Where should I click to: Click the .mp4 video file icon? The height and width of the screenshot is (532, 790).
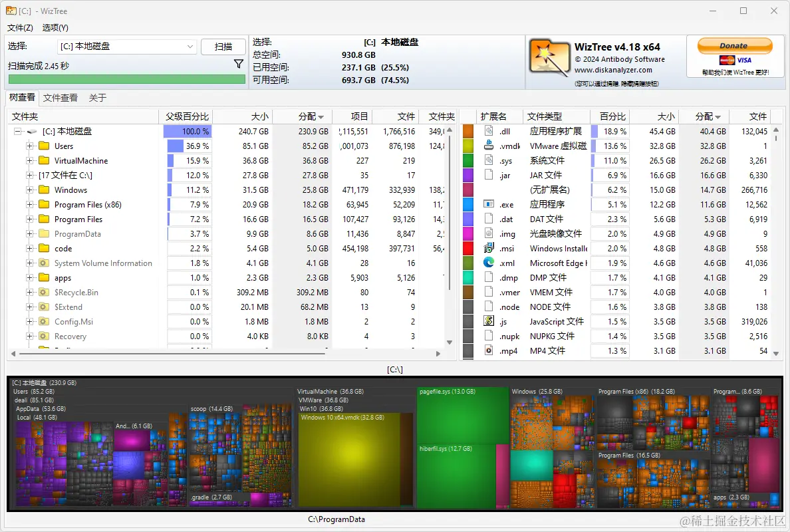489,350
